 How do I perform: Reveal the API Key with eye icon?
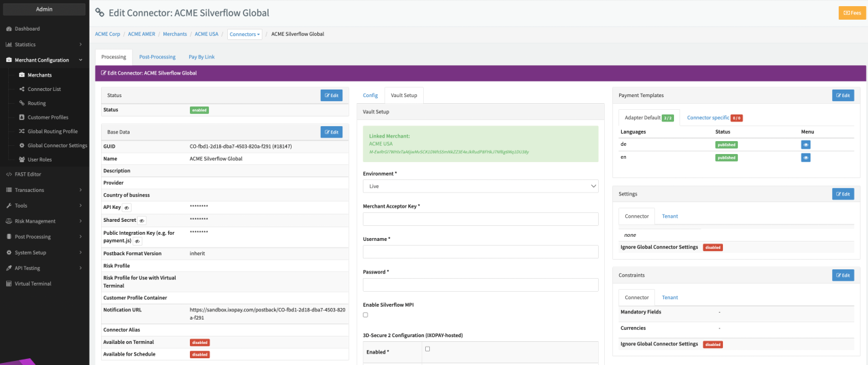click(127, 208)
